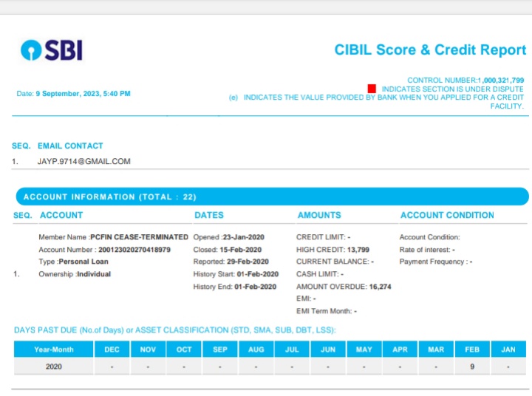Click the report date 9 September, 2023
This screenshot has width=532, height=396.
pos(83,94)
